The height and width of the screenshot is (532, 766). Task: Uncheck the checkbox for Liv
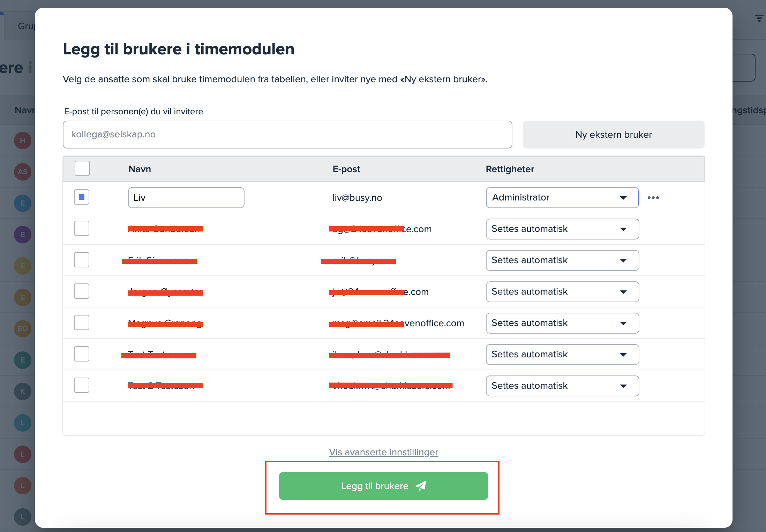pyautogui.click(x=82, y=197)
